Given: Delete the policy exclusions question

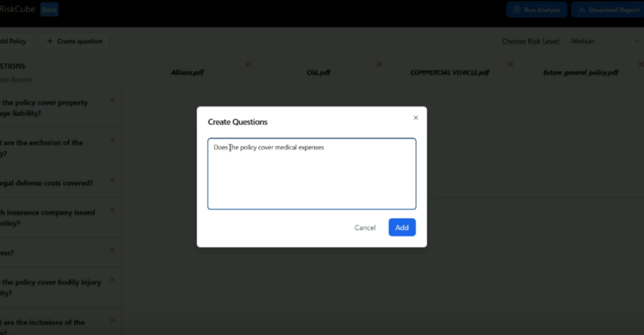Looking at the screenshot, I should point(113,140).
